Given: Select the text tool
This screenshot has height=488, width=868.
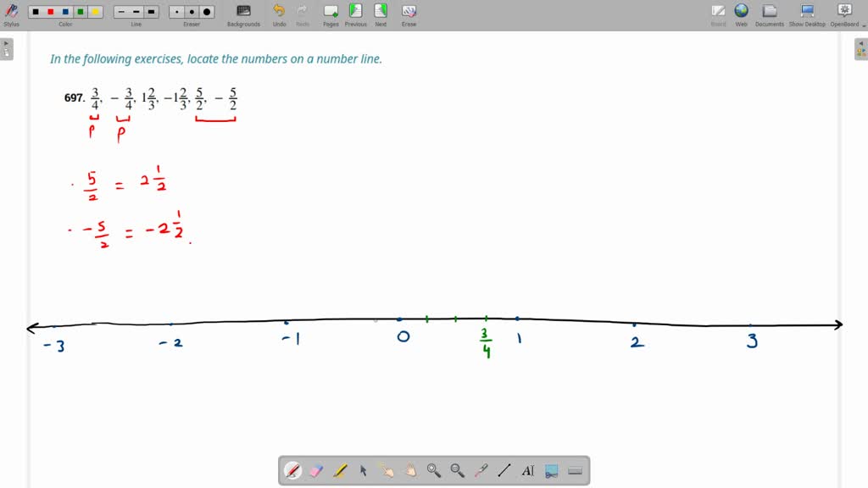Looking at the screenshot, I should point(527,470).
